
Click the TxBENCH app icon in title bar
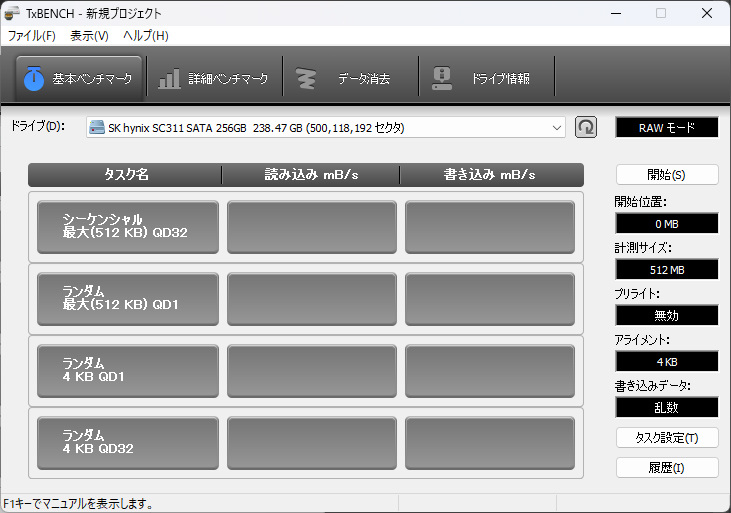click(12, 13)
